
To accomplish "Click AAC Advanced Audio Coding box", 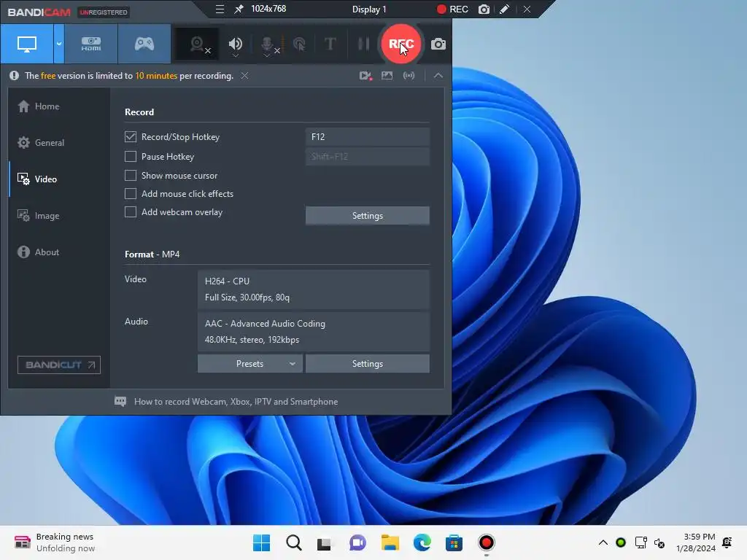I will 314,332.
